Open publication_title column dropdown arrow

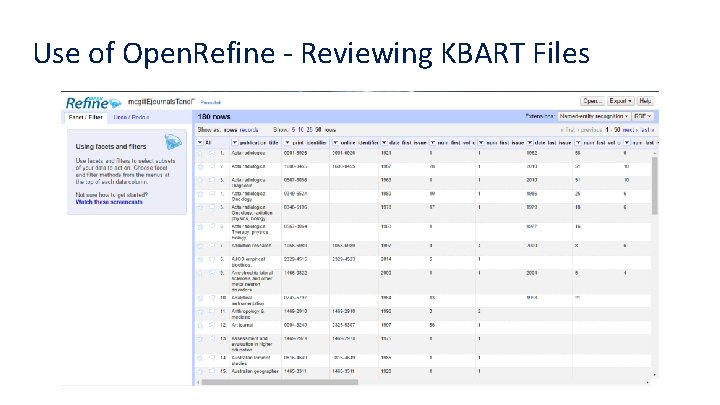[x=235, y=143]
